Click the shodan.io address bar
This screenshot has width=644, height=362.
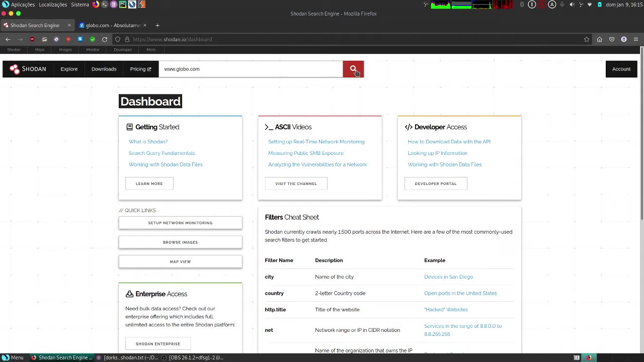(352, 39)
